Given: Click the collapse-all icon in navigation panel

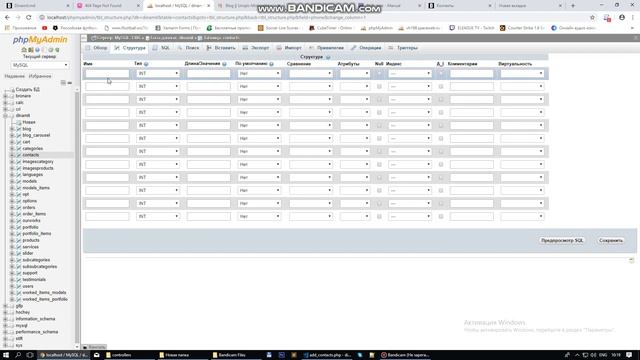Looking at the screenshot, I should (63, 83).
